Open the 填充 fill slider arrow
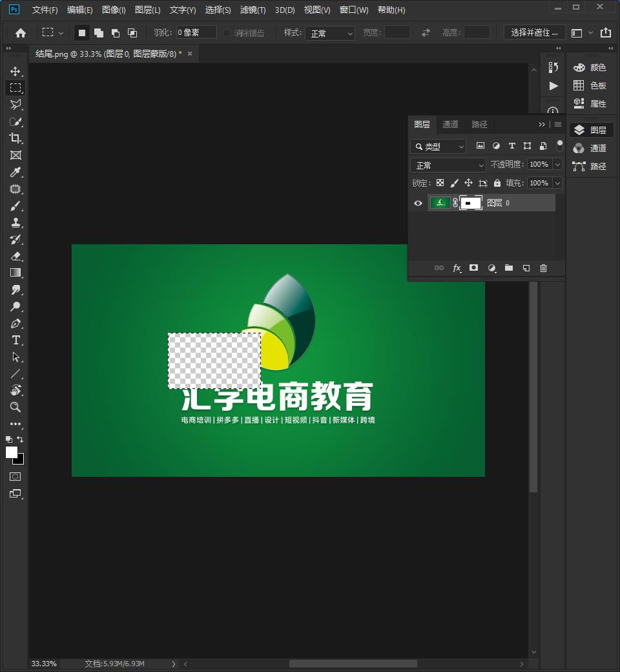Image resolution: width=620 pixels, height=672 pixels. (x=557, y=184)
